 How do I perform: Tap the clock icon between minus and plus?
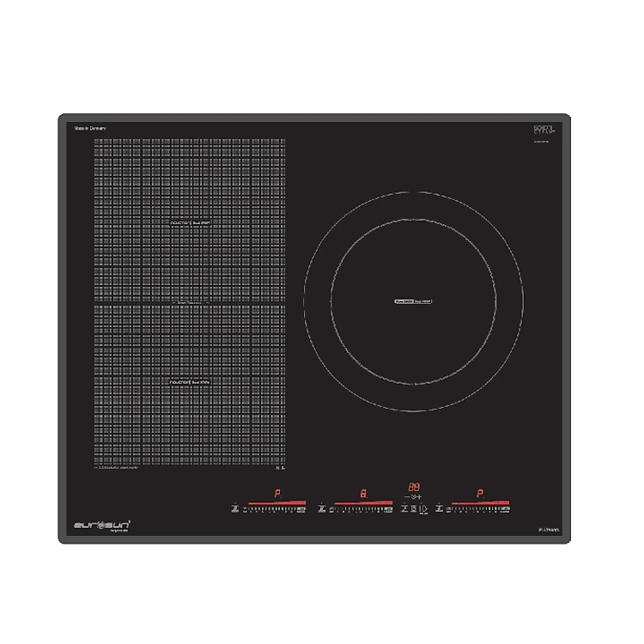[413, 497]
